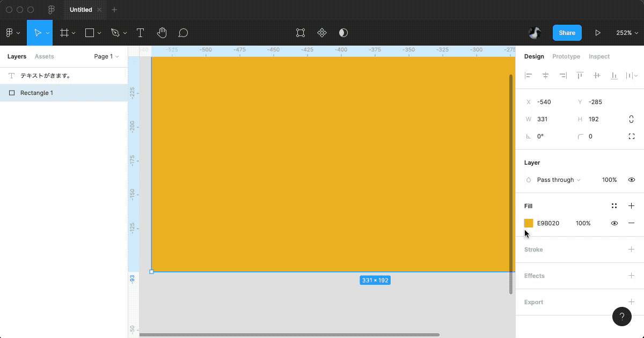The height and width of the screenshot is (338, 644).
Task: Switch to the Assets tab
Action: tap(44, 56)
